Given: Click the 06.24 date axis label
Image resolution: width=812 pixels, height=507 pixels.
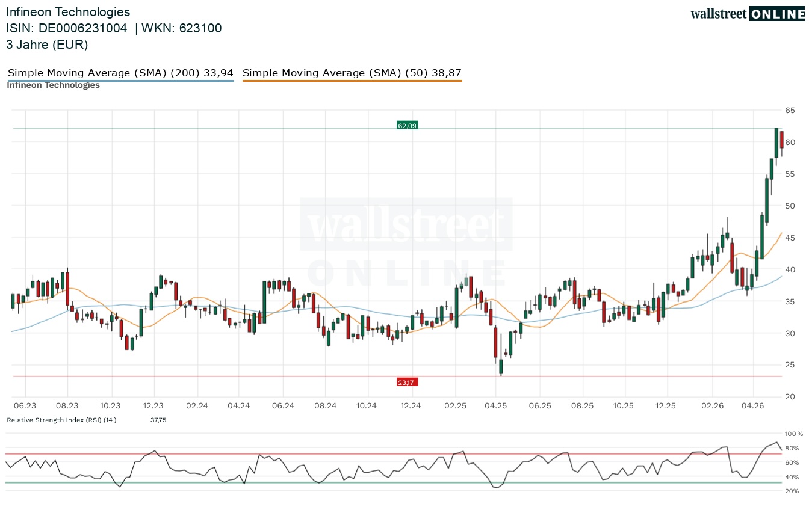Looking at the screenshot, I should tap(282, 406).
